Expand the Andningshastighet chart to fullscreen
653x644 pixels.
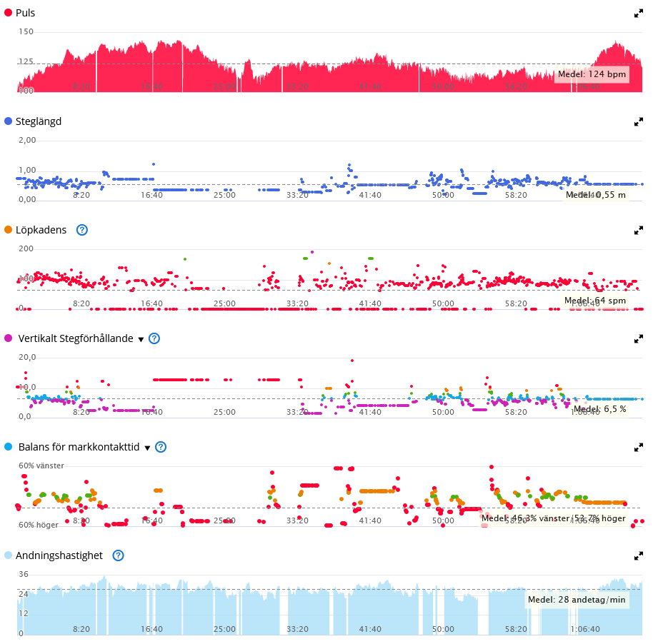point(639,556)
